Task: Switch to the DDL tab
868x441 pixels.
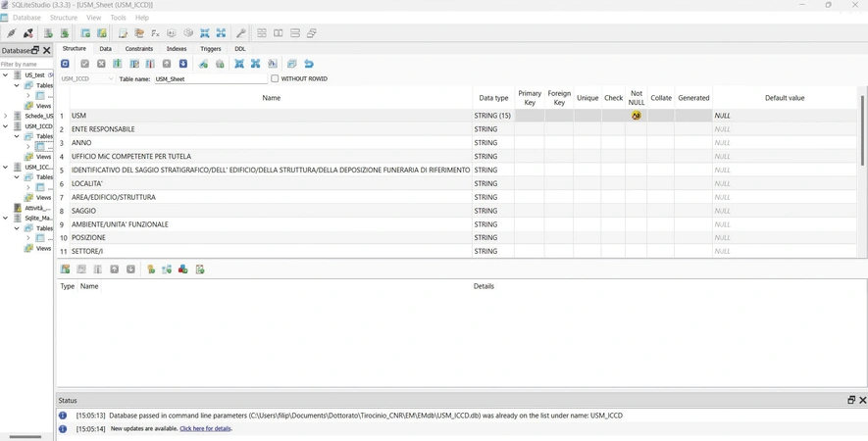Action: tap(239, 49)
